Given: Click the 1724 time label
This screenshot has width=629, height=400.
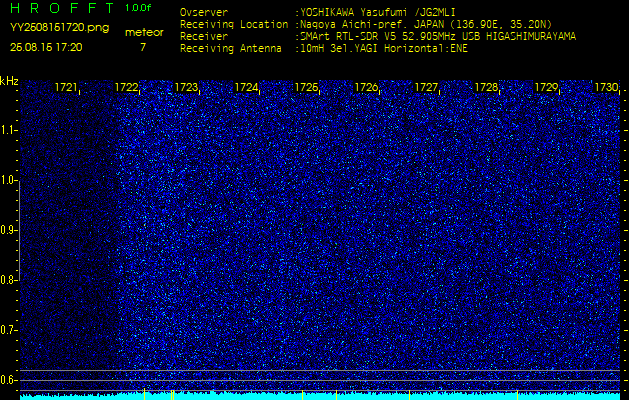Looking at the screenshot, I should pyautogui.click(x=246, y=87).
